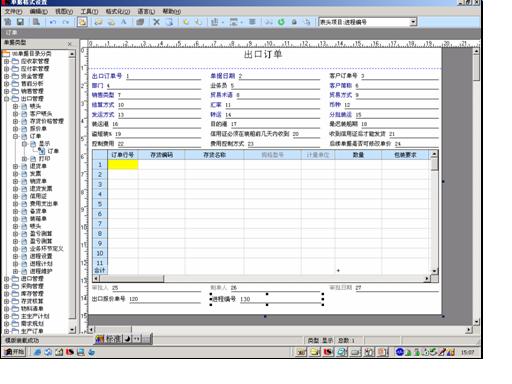The height and width of the screenshot is (384, 512).
Task: Select the 进程编号 field at form bottom
Action: coord(267,299)
